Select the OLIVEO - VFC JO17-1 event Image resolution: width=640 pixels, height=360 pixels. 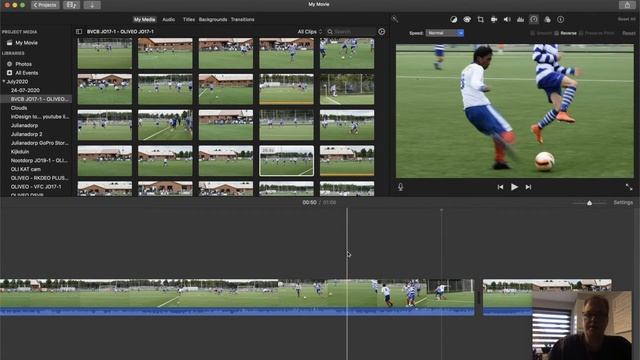[36, 187]
